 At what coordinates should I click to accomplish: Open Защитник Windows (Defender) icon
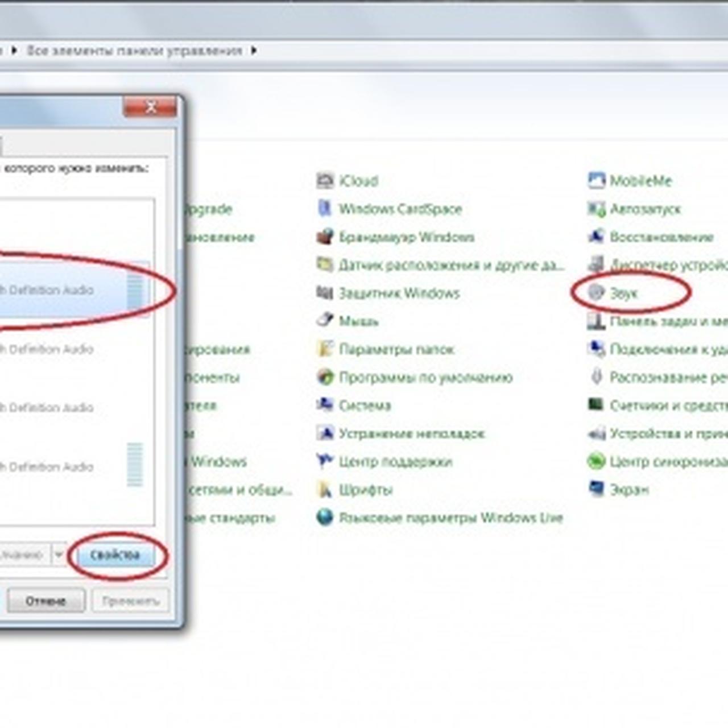click(x=325, y=293)
